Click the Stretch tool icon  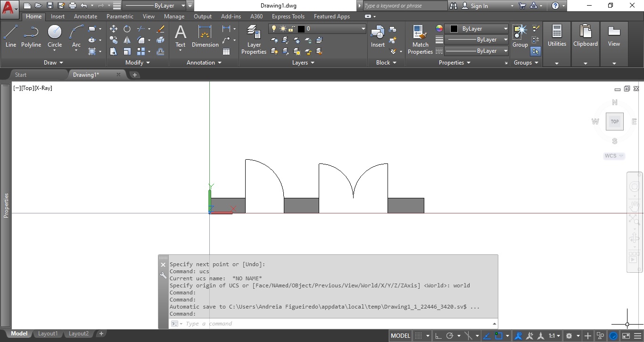(114, 51)
